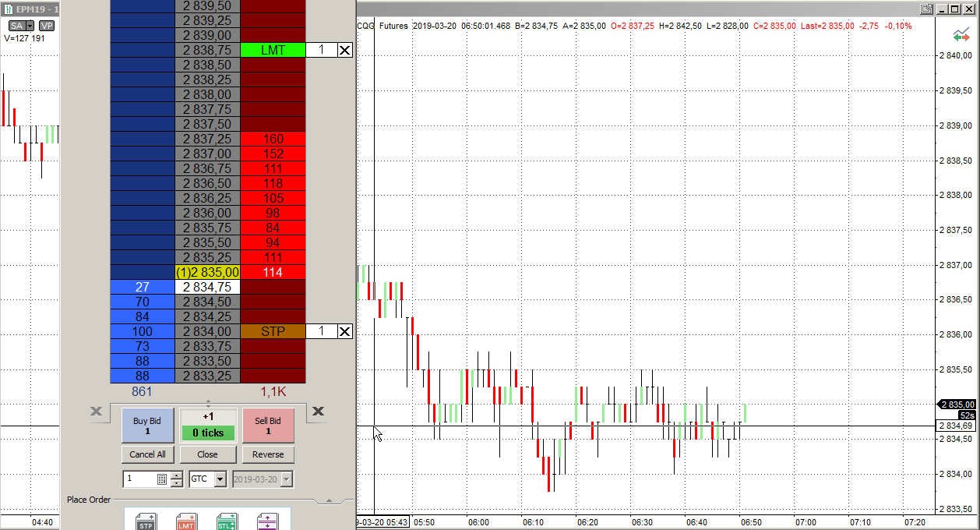Viewport: 980px width, 530px height.
Task: Click ask size 114 at 2 835,00
Action: 273,272
